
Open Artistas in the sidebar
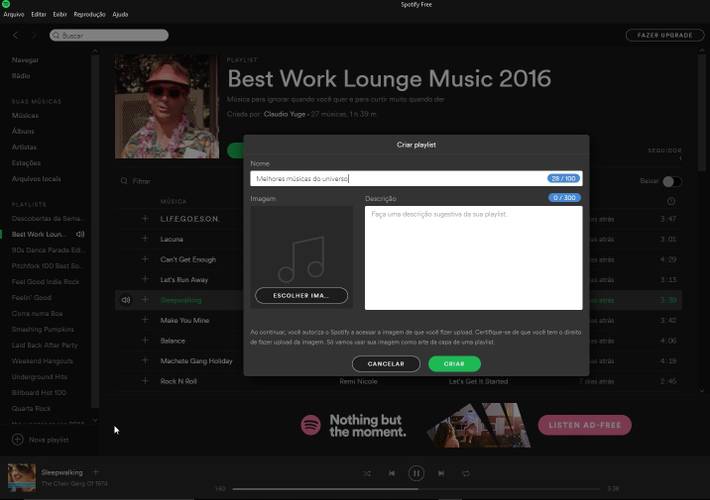24,147
